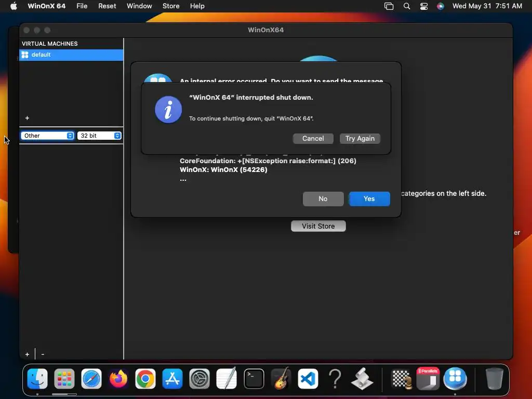Open the Window menu

coord(139,6)
